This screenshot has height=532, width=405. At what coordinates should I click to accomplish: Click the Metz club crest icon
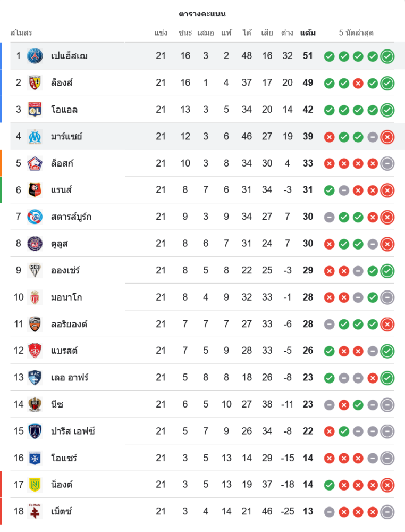point(35,511)
